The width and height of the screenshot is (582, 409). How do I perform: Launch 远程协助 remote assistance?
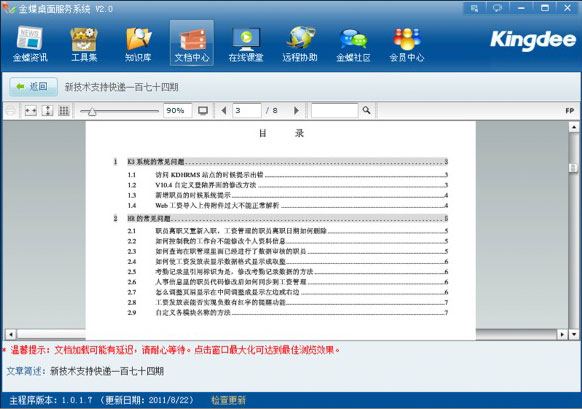(300, 44)
